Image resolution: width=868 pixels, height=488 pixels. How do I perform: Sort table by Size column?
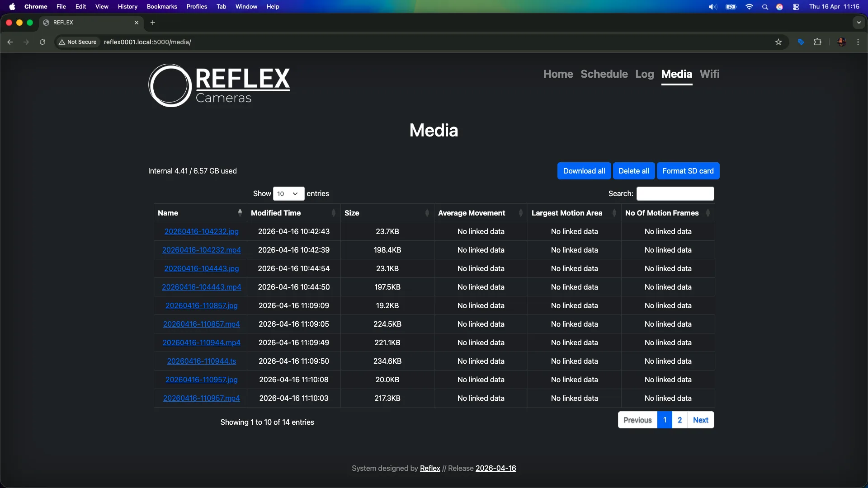[x=387, y=213]
